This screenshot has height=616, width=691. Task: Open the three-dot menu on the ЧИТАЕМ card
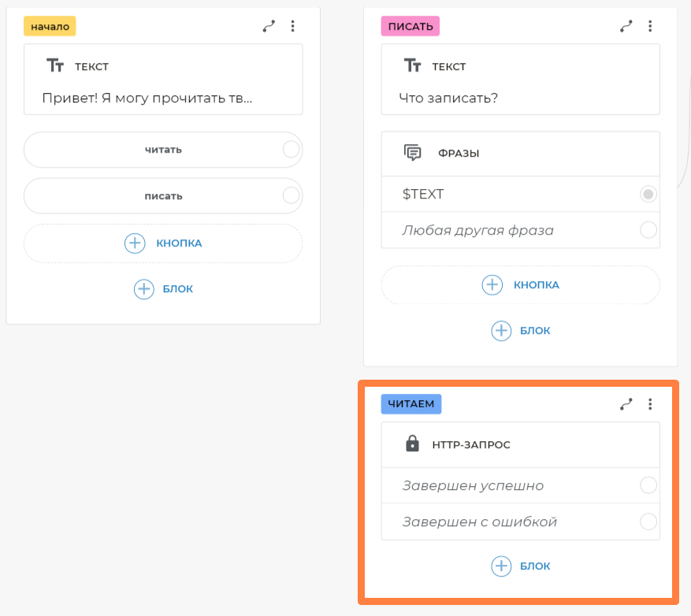tap(650, 404)
